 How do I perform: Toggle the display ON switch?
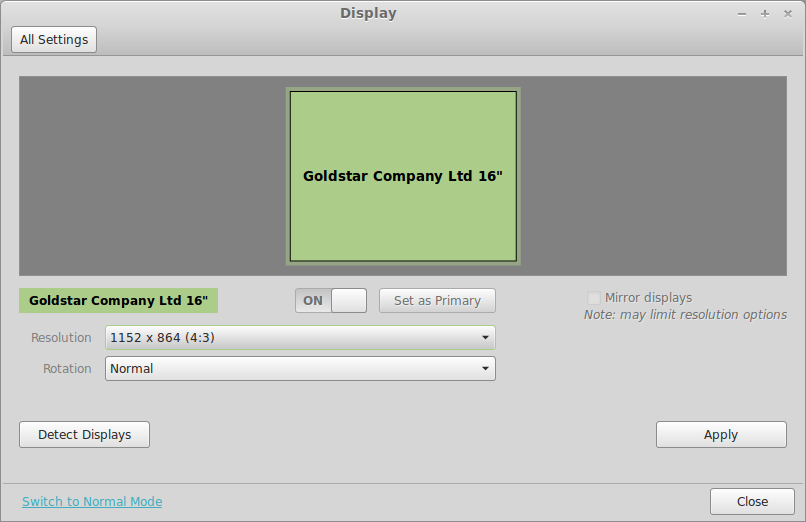331,301
